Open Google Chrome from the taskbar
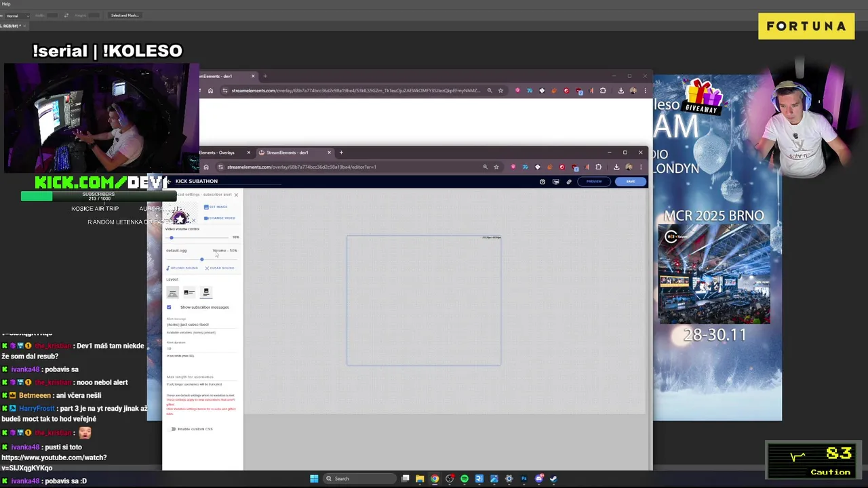The width and height of the screenshot is (868, 488). point(435,479)
